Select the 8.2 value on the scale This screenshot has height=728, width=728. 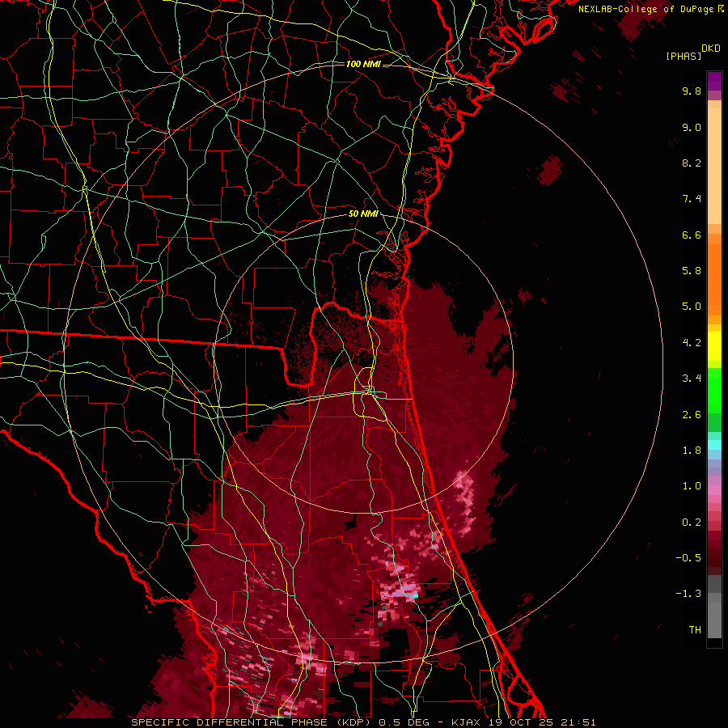pos(692,163)
